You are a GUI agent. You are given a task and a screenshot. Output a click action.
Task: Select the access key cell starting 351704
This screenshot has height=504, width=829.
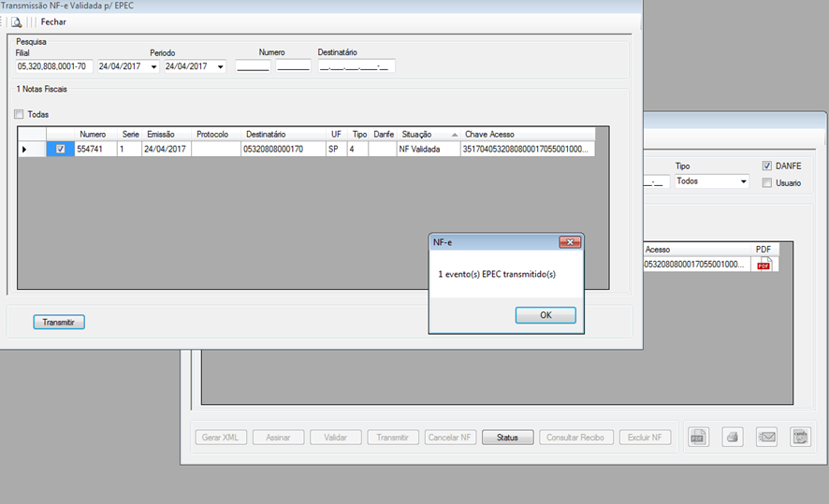coord(527,149)
